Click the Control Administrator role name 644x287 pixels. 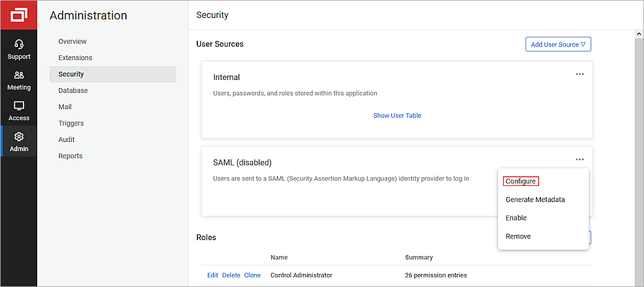pos(301,275)
